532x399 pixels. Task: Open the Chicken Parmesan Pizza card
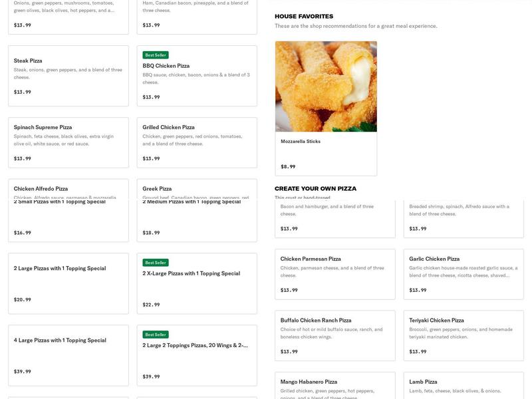(335, 274)
